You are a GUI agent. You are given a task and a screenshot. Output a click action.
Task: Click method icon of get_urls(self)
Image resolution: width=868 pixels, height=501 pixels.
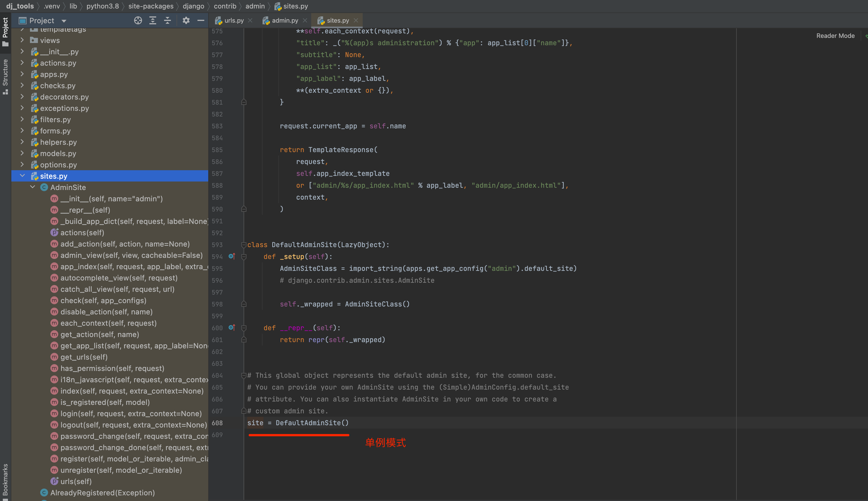(54, 357)
